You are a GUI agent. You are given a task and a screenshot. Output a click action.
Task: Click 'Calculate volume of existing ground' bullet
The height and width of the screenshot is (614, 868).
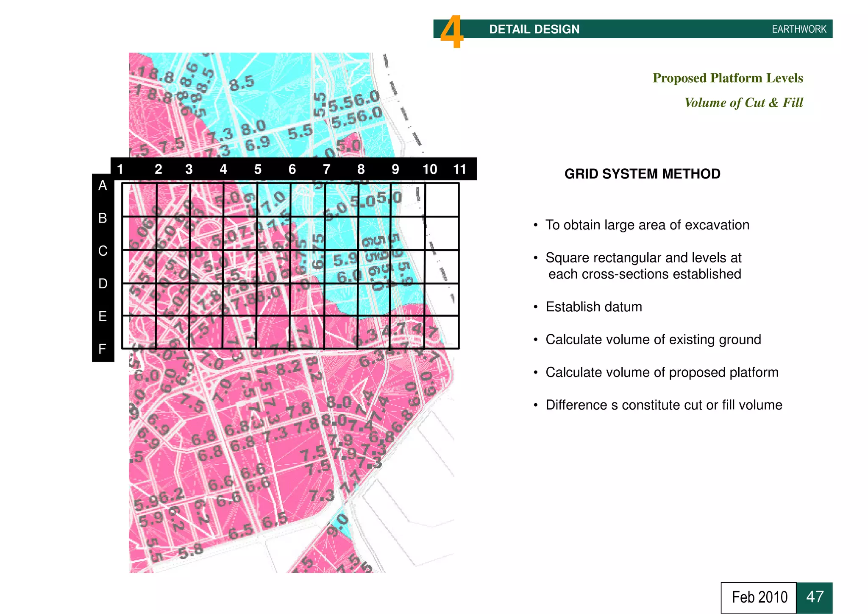point(653,339)
